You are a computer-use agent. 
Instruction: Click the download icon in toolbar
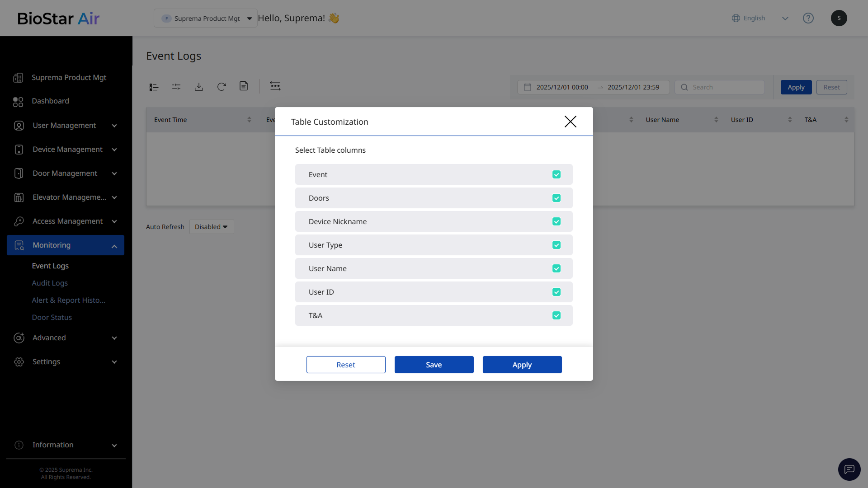[199, 87]
